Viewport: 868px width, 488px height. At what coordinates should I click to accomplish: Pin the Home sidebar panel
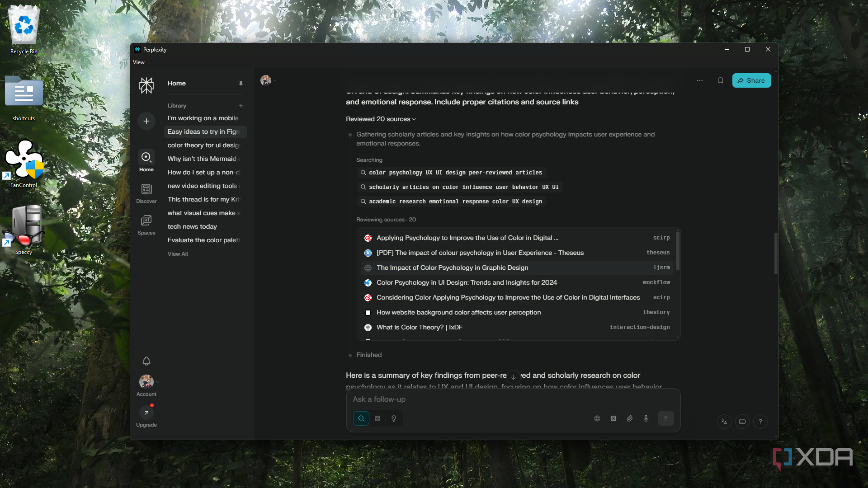click(241, 84)
